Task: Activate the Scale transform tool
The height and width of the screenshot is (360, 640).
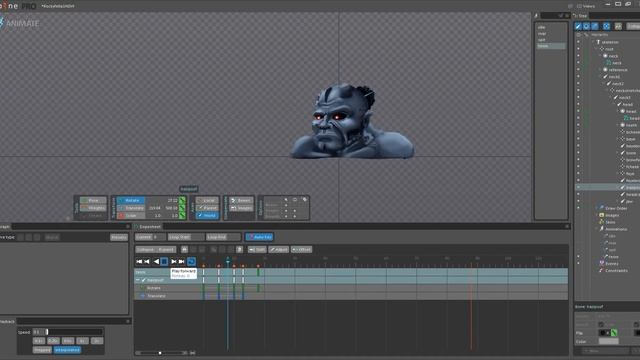Action: click(x=131, y=216)
